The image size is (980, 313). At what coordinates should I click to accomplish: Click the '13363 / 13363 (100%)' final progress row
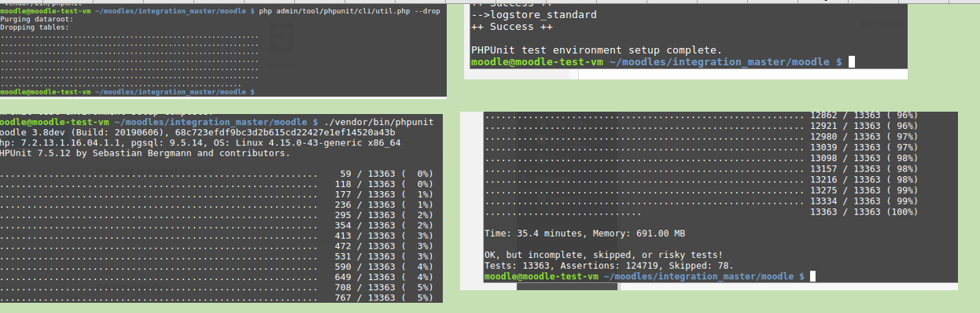point(701,212)
